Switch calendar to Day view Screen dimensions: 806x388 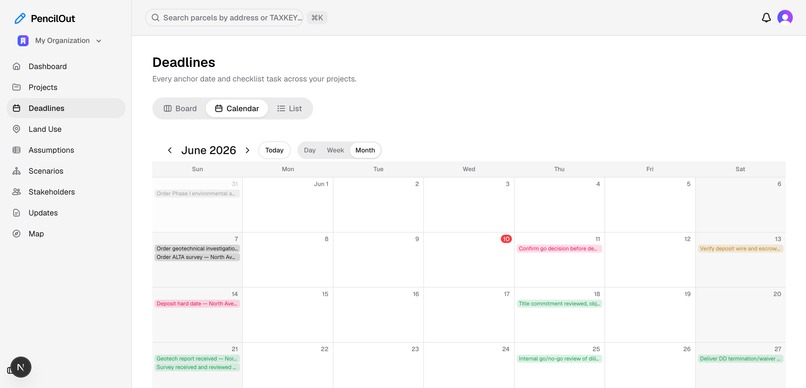tap(309, 151)
